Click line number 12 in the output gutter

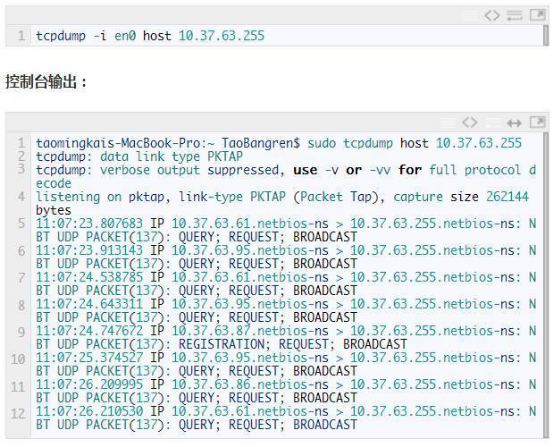click(x=18, y=413)
